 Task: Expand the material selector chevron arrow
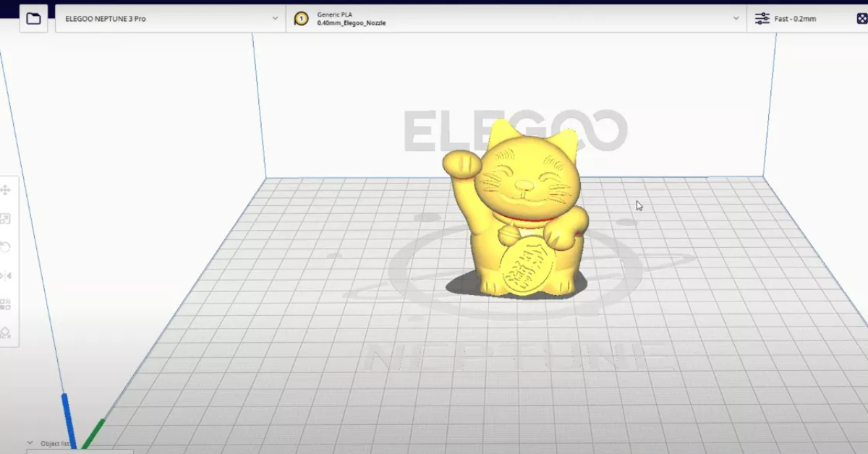click(x=736, y=19)
